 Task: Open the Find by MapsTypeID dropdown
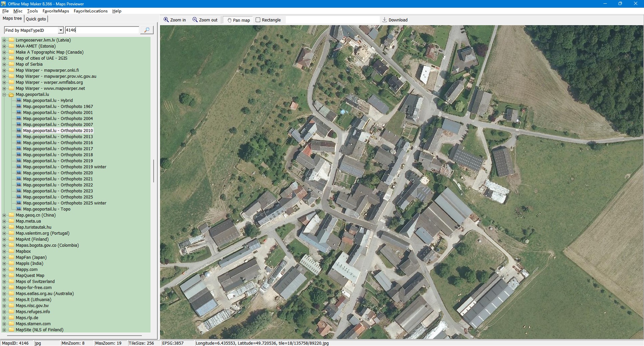coord(61,30)
